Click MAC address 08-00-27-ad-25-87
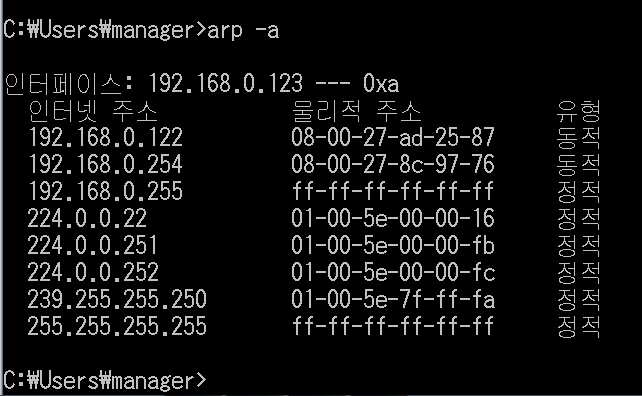The height and width of the screenshot is (396, 642). (393, 137)
